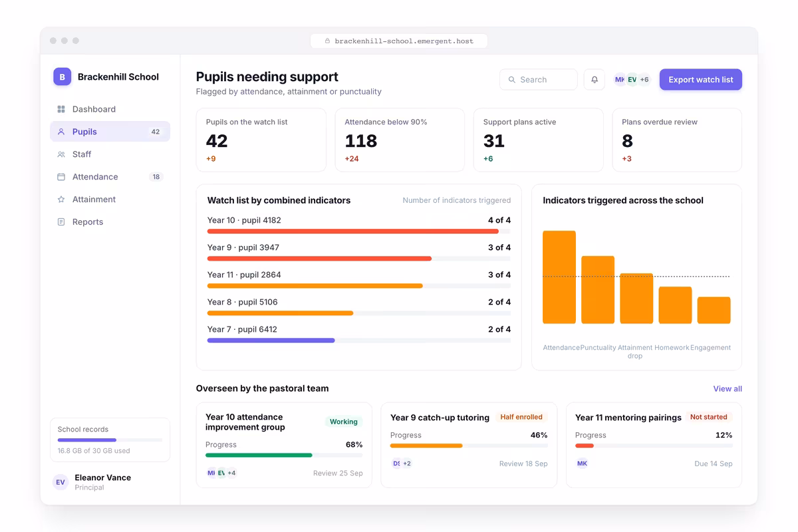Image resolution: width=798 pixels, height=532 pixels.
Task: Open notifications with the bell icon
Action: pos(595,80)
